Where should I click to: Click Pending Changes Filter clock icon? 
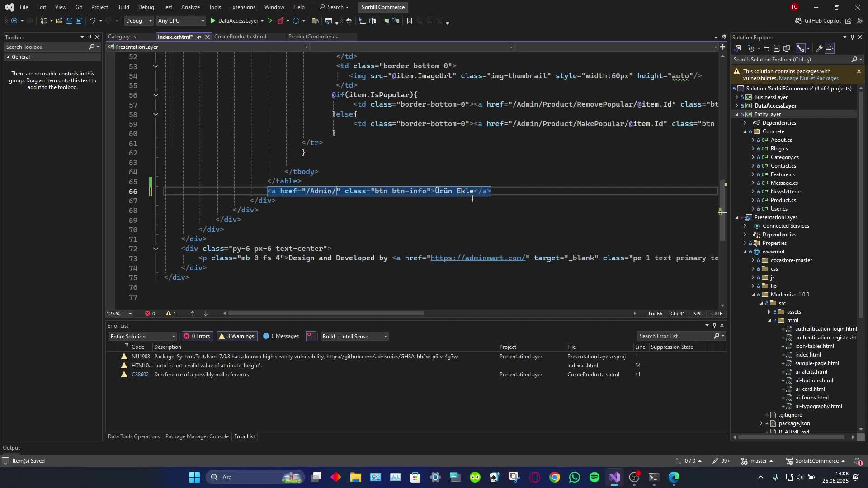point(751,48)
